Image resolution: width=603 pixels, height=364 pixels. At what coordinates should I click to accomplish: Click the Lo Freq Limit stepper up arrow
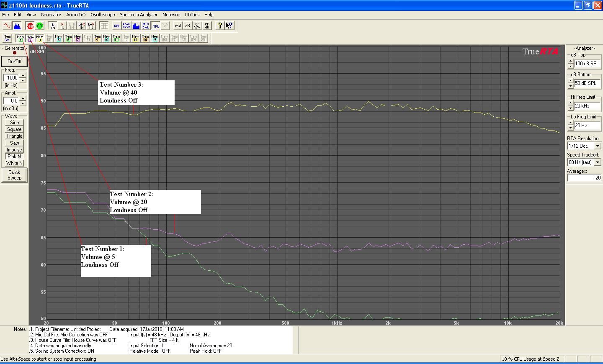tap(570, 123)
